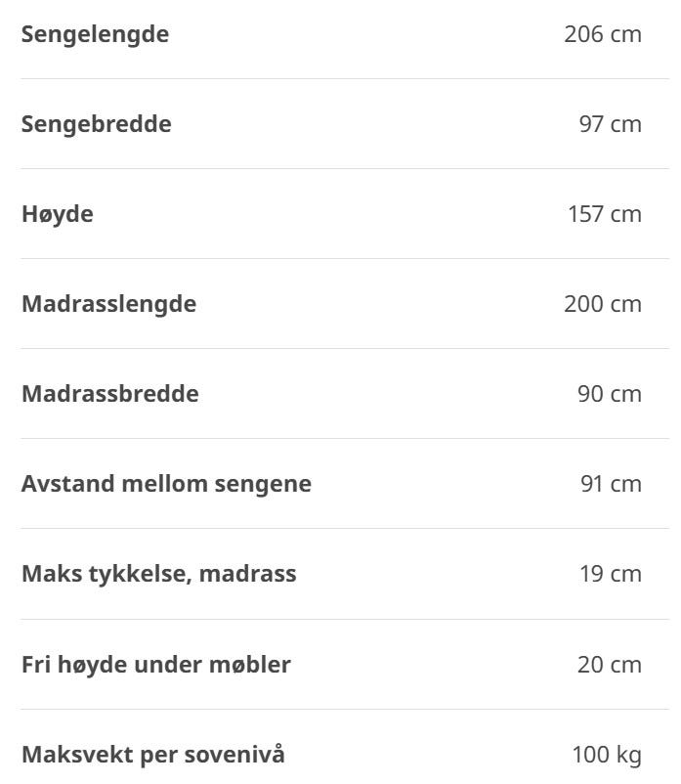Select the 90 cm mattress width value

pos(610,395)
